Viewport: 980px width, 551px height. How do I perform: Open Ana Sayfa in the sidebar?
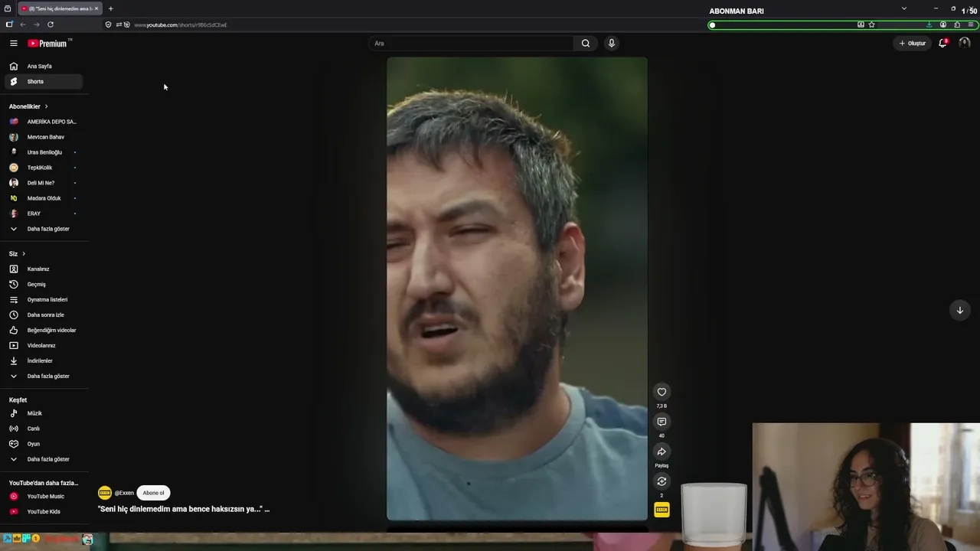tap(43, 67)
